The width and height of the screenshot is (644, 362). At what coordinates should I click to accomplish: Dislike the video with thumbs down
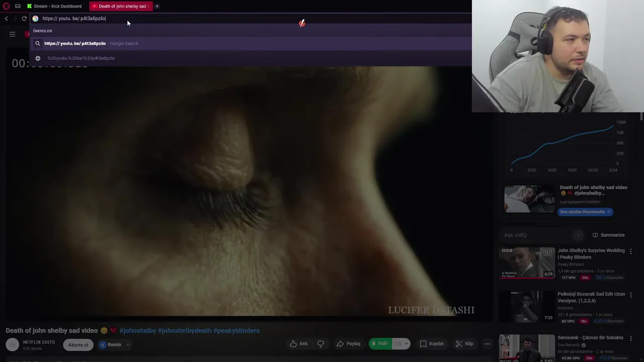point(320,344)
